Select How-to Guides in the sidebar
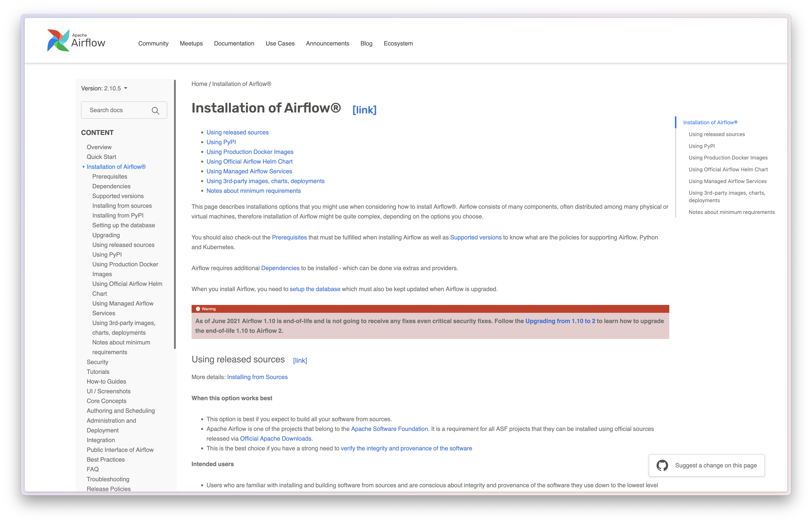 [106, 381]
